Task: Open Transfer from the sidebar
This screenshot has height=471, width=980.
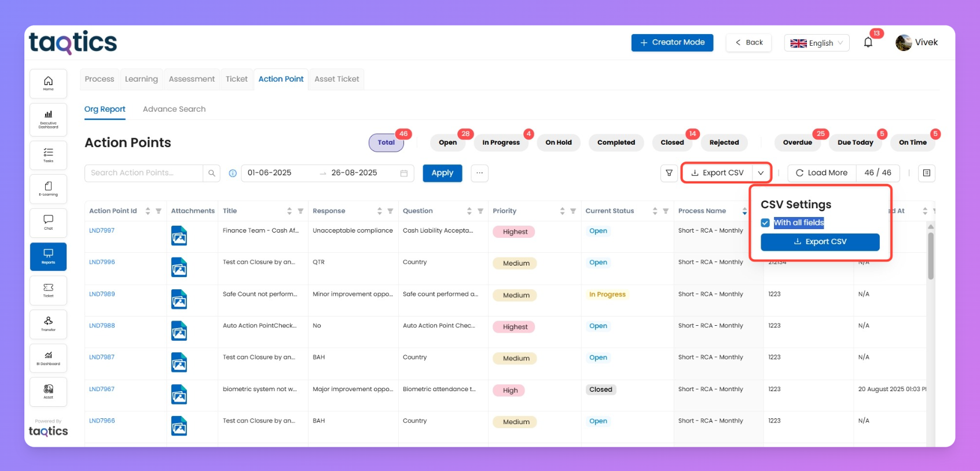Action: point(49,324)
